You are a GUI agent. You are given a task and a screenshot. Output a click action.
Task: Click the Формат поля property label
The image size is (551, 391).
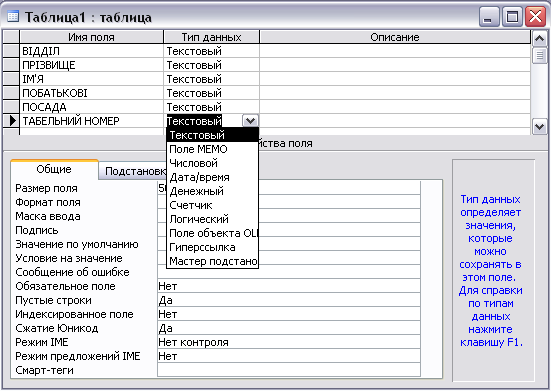pyautogui.click(x=48, y=202)
